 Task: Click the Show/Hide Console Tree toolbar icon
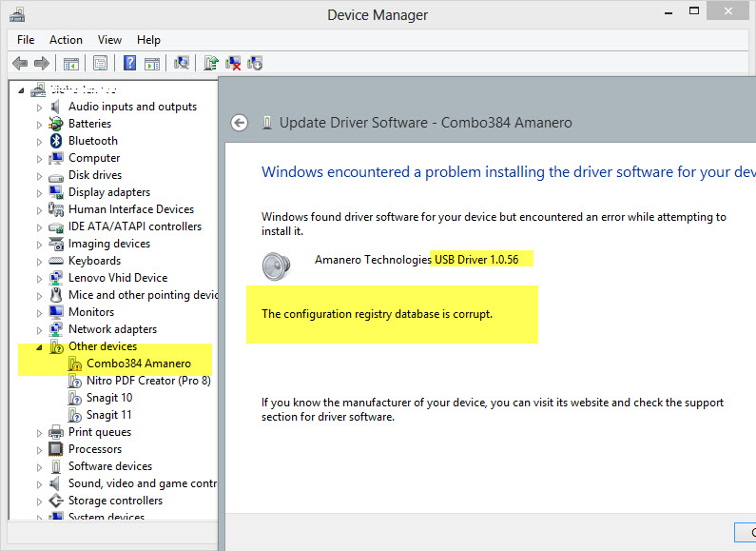(x=71, y=63)
